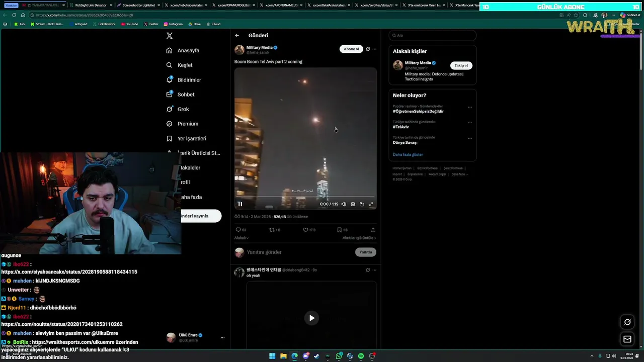Click the Yanıtla reply button
Screen dimensions: 644x362
pyautogui.click(x=366, y=252)
